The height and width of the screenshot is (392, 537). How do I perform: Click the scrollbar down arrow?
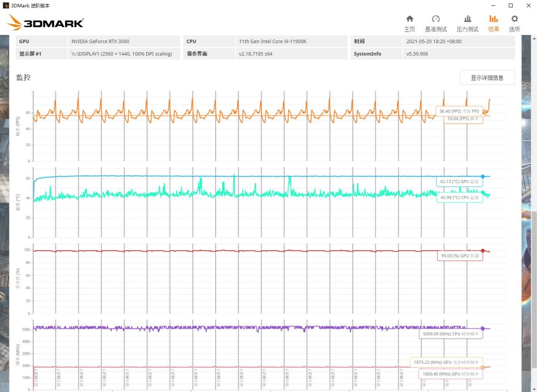click(534, 389)
